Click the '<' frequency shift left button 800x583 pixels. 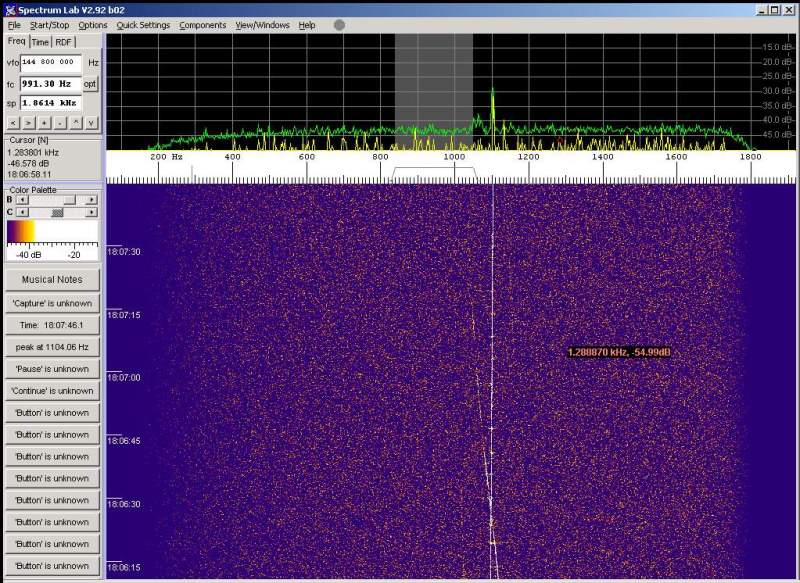coord(13,122)
